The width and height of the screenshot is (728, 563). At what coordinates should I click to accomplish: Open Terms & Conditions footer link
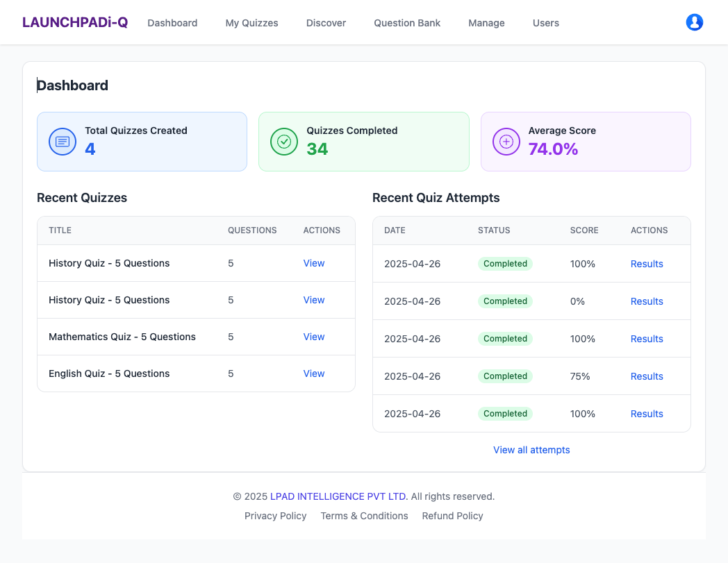pos(364,516)
